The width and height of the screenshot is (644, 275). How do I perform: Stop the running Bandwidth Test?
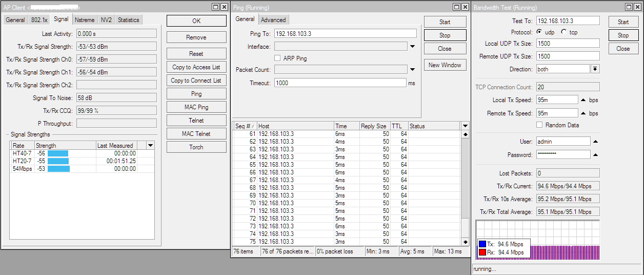(x=623, y=35)
